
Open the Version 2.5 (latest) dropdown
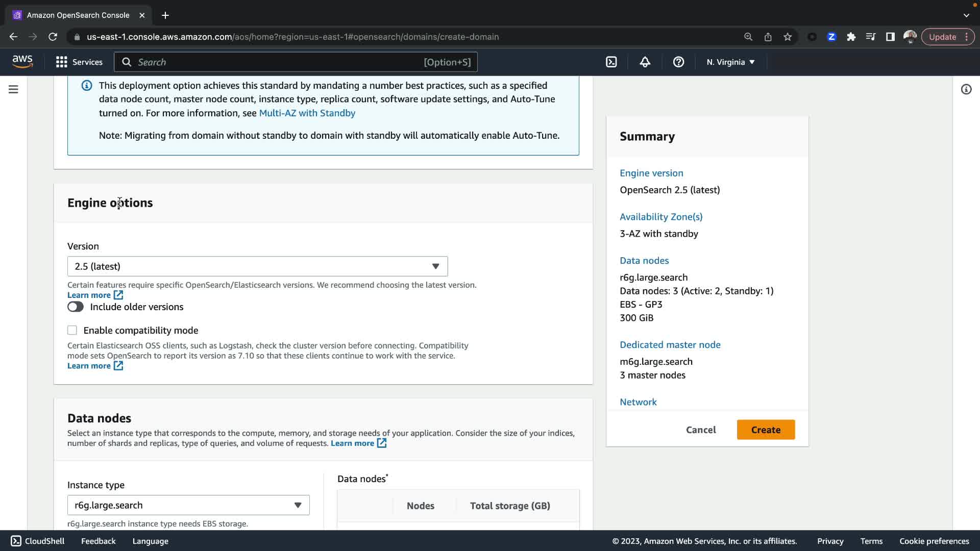coord(257,266)
